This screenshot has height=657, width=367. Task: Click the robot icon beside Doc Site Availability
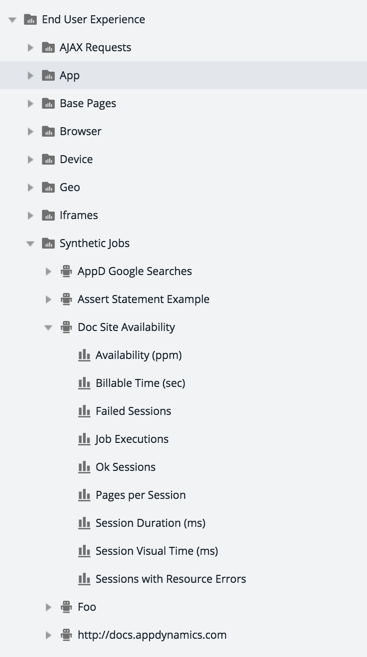66,327
